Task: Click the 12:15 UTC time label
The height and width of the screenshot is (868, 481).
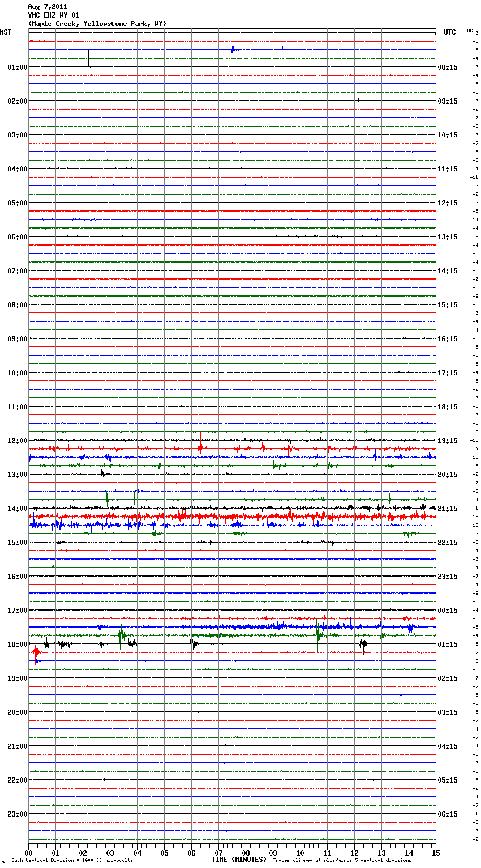Action: [x=448, y=203]
